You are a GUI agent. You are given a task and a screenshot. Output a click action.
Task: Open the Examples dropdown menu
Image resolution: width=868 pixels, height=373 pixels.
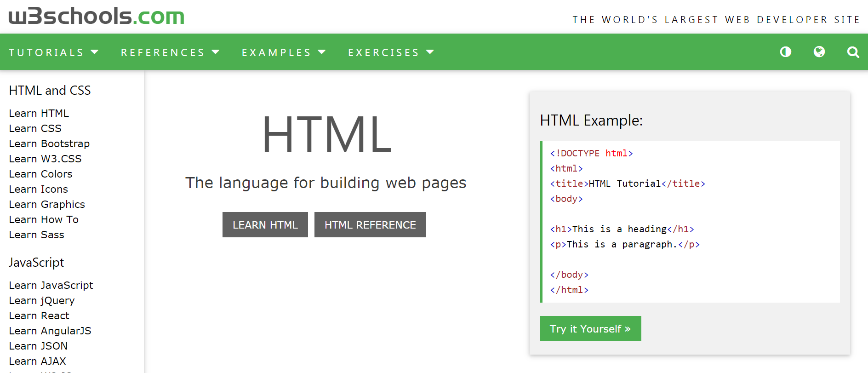point(284,52)
